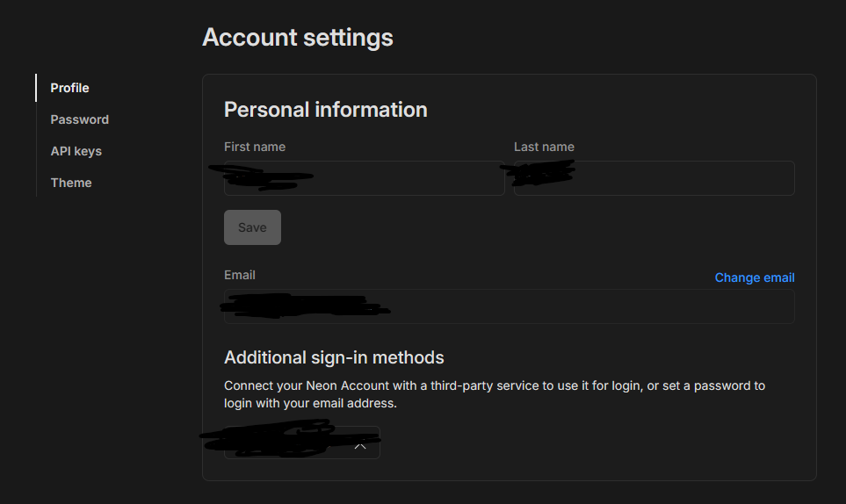Select the Personal information heading
Screen dimensions: 846x504
point(326,110)
